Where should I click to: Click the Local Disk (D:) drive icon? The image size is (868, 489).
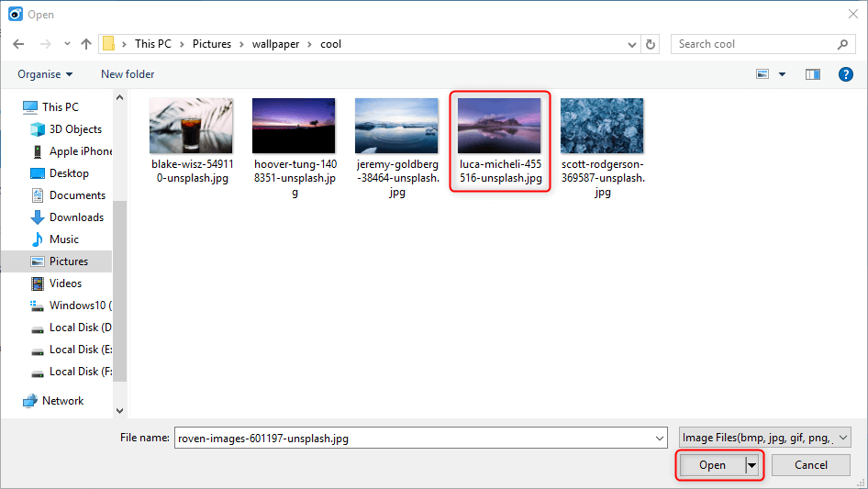(x=37, y=329)
